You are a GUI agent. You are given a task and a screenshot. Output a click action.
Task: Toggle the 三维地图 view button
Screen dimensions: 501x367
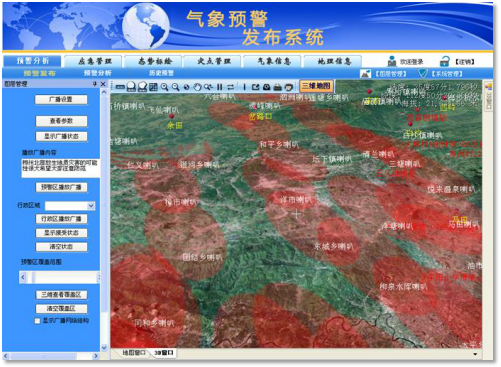click(316, 86)
